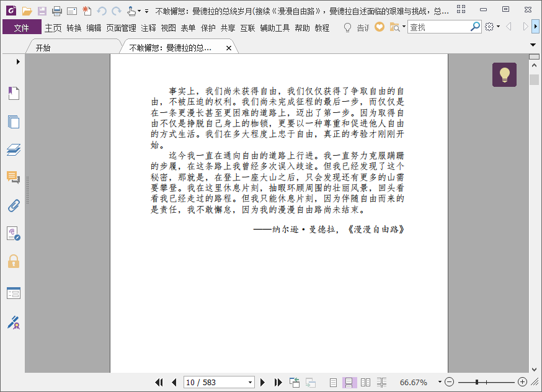Expand the folder search dropdown arrow
The width and height of the screenshot is (542, 392).
(x=404, y=26)
